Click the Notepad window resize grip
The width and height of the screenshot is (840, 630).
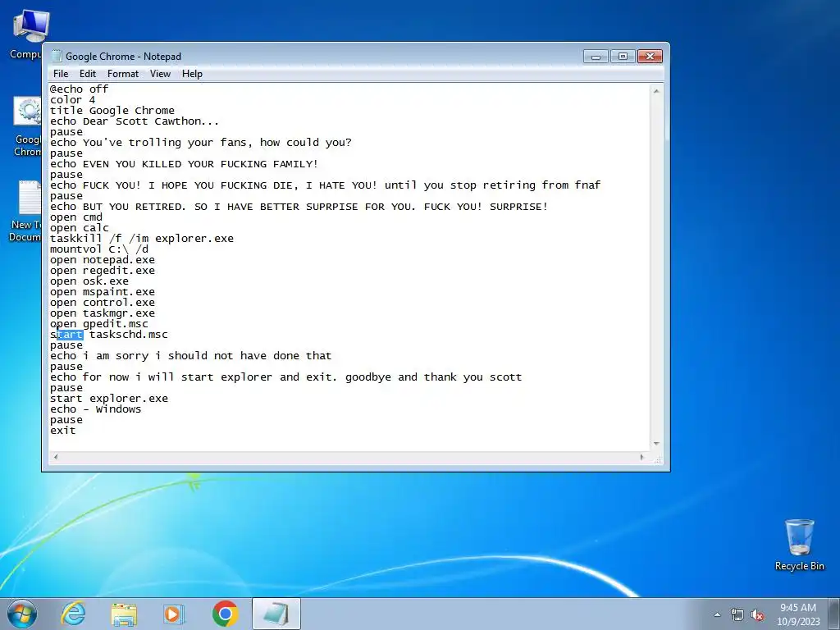pos(658,459)
